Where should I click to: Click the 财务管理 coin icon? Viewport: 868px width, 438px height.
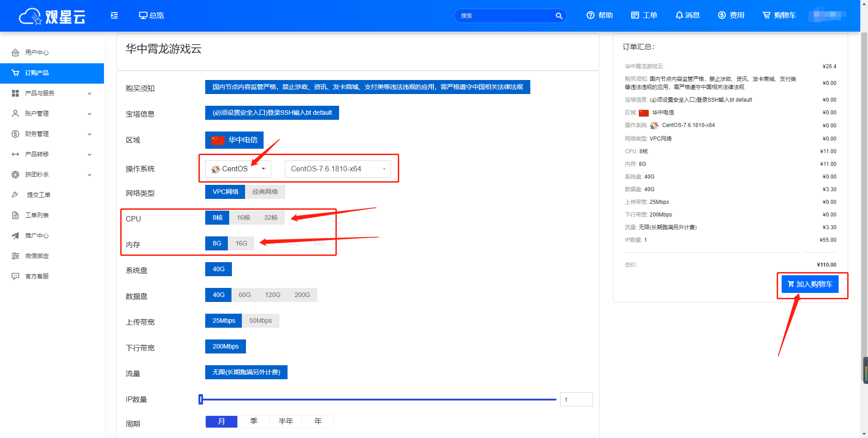pos(15,134)
